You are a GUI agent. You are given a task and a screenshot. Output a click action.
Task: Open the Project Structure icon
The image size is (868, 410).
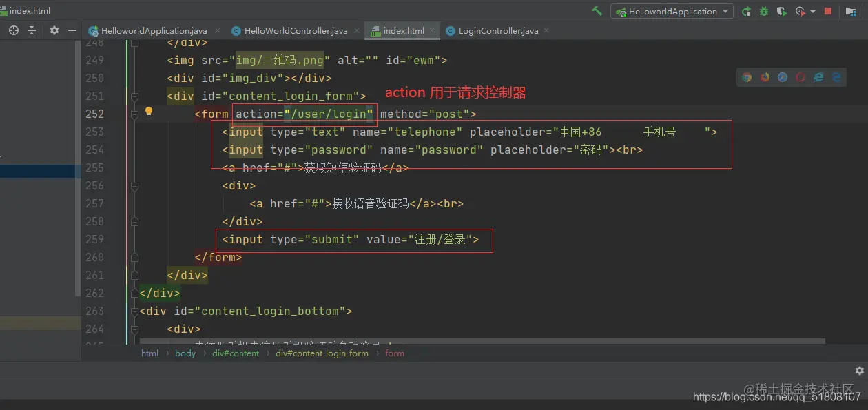(x=851, y=11)
